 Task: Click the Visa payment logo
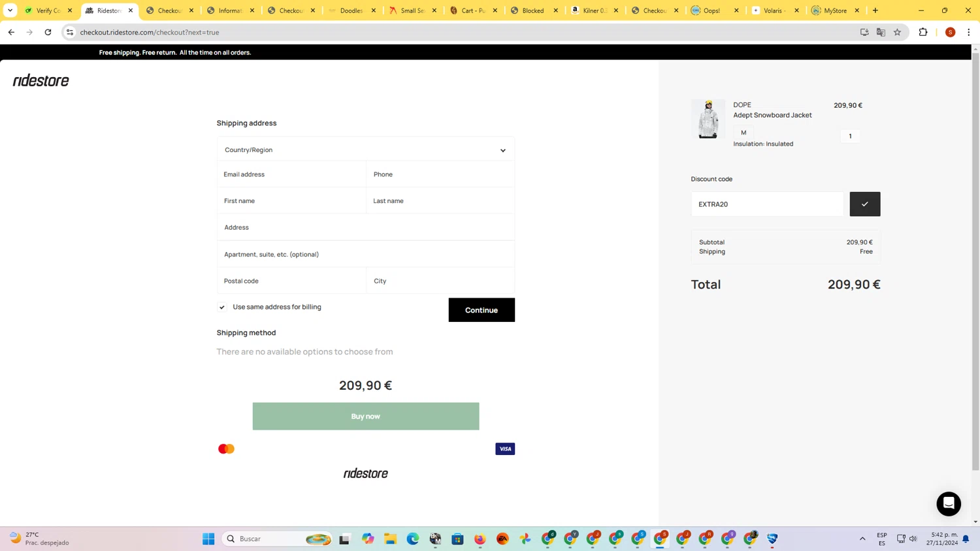pos(504,449)
